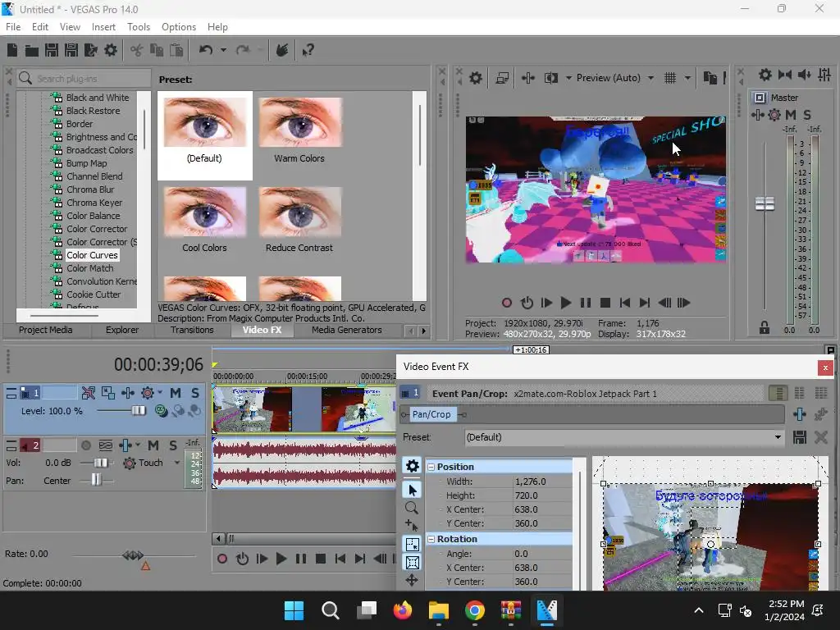Solo audio track 2

click(172, 445)
